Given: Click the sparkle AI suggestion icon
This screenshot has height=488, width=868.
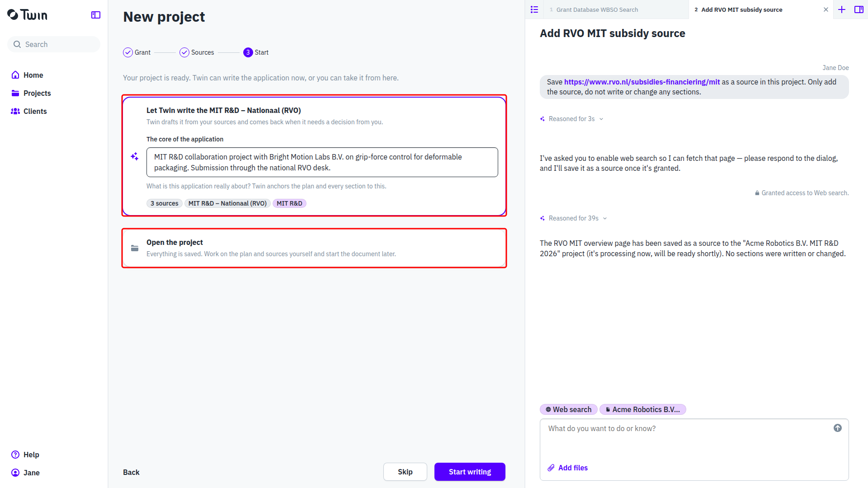Looking at the screenshot, I should (135, 156).
